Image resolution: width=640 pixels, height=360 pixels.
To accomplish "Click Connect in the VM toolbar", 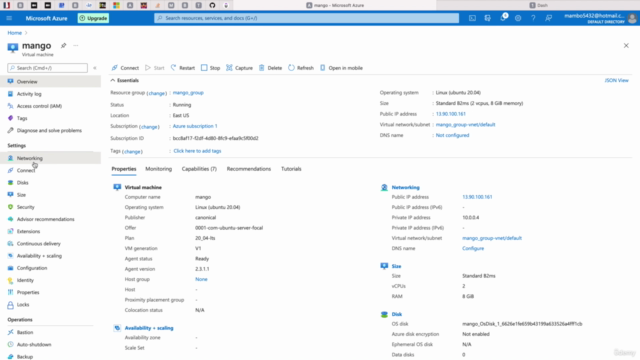I will (125, 68).
